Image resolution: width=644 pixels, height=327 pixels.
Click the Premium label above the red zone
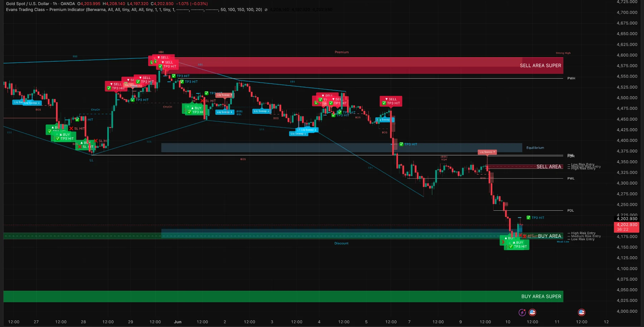point(342,52)
